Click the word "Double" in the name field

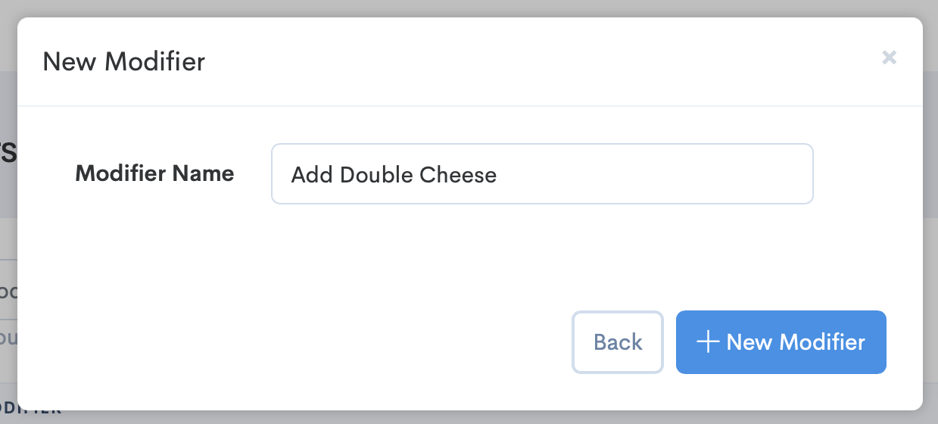tap(374, 175)
